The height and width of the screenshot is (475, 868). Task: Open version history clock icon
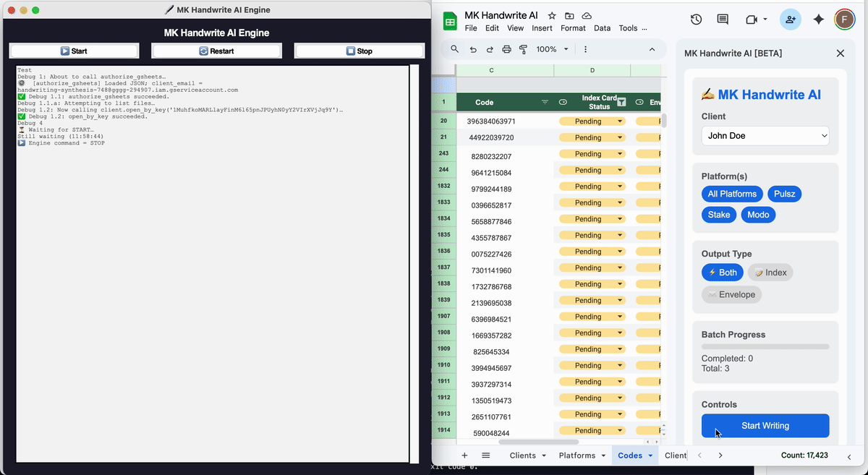[x=696, y=20]
